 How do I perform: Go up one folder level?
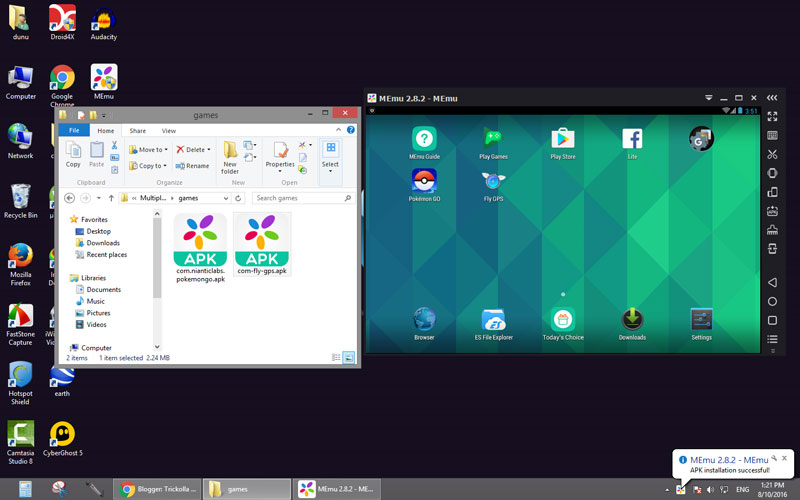[x=111, y=198]
